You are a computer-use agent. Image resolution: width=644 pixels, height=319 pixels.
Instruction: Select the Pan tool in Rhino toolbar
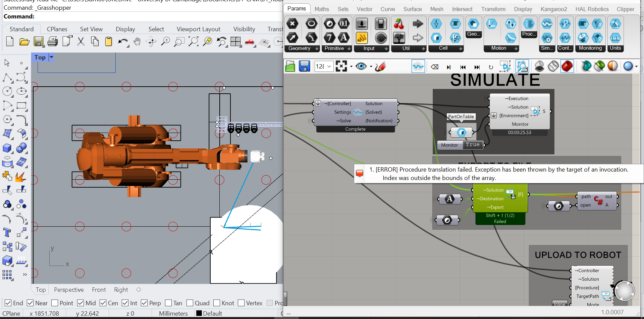[137, 42]
